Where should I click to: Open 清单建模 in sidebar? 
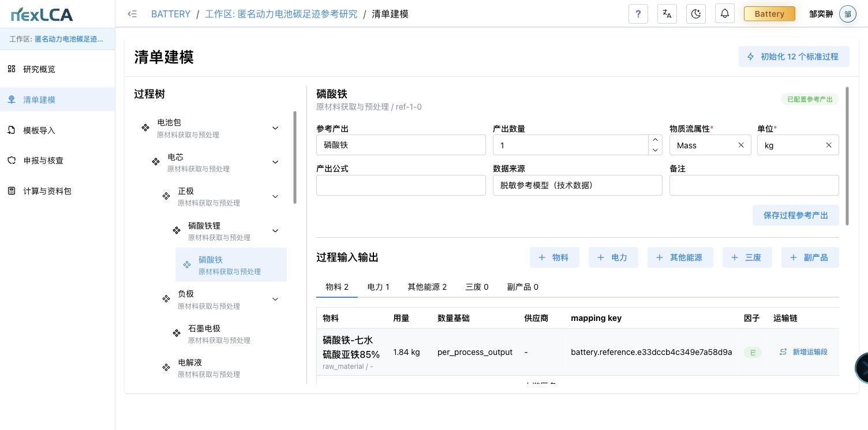pyautogui.click(x=58, y=100)
